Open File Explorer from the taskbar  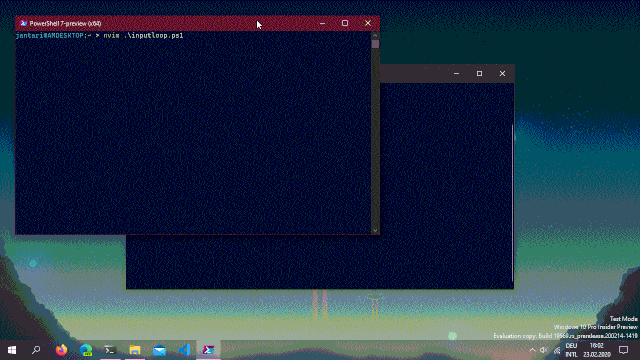pyautogui.click(x=135, y=350)
